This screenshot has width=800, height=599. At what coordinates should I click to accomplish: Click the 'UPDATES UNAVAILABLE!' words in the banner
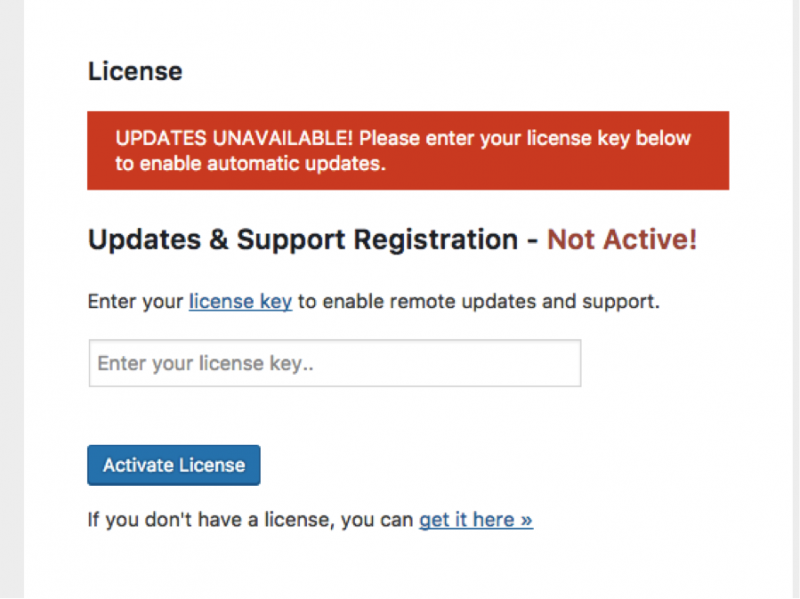234,138
